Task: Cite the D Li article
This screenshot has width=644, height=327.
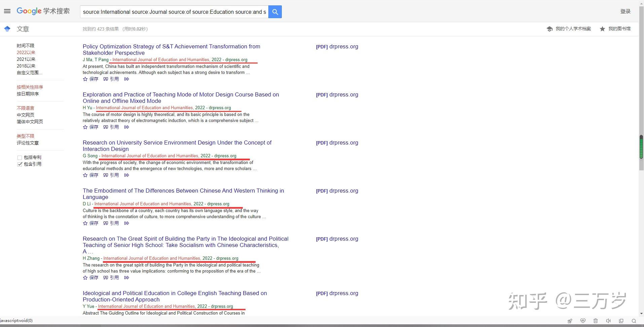Action: pyautogui.click(x=111, y=223)
